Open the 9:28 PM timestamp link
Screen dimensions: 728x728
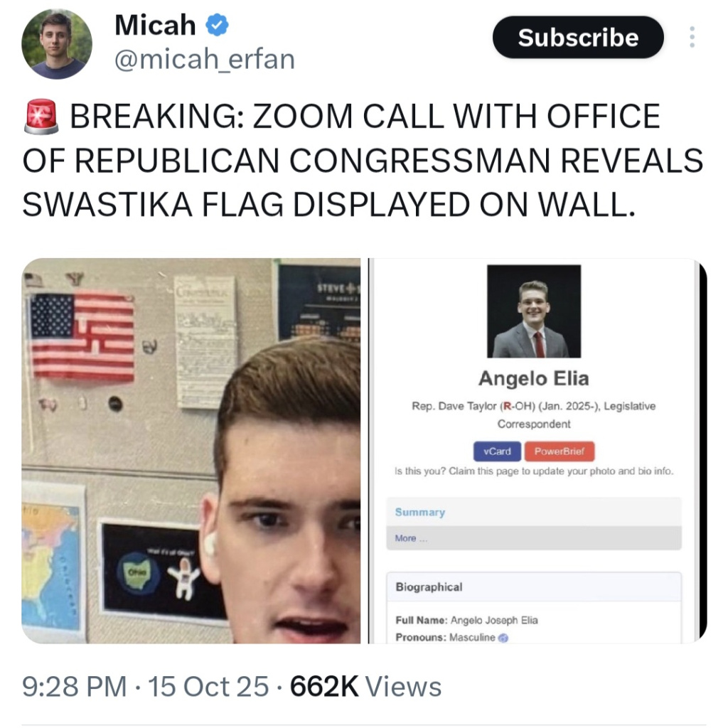(74, 686)
